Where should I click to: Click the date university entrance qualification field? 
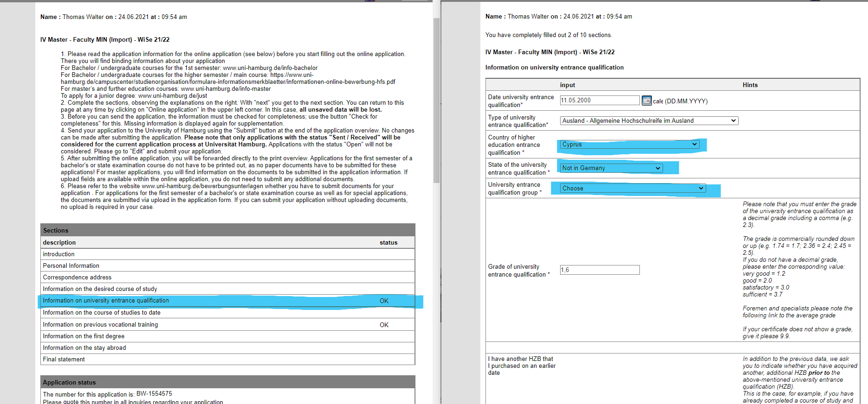(x=599, y=101)
